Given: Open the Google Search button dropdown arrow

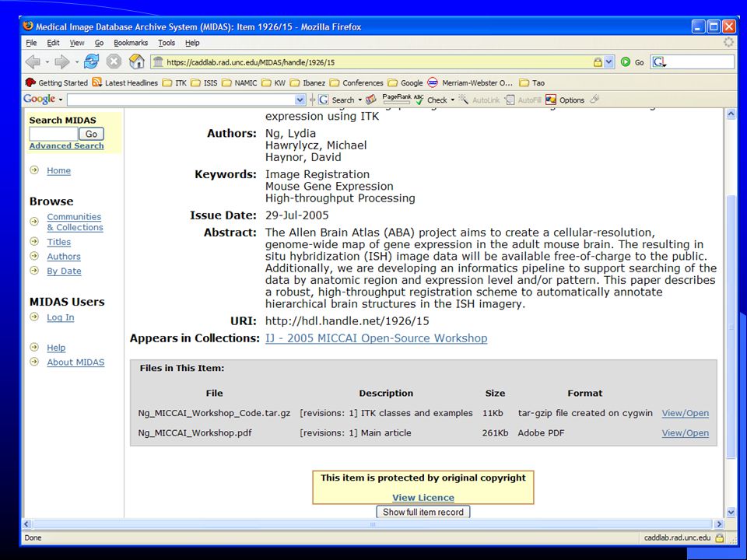Looking at the screenshot, I should (359, 100).
